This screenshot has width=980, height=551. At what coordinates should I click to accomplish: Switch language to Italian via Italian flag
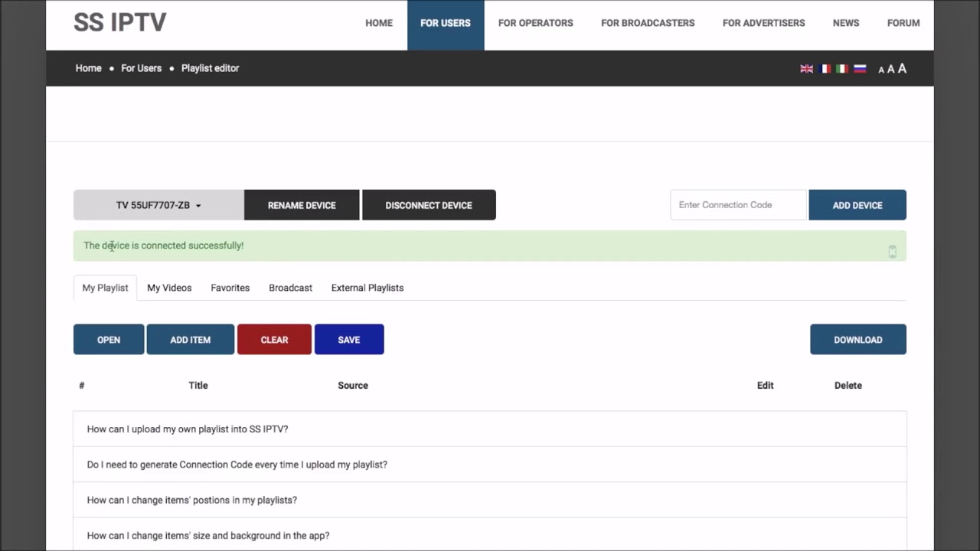pos(842,69)
